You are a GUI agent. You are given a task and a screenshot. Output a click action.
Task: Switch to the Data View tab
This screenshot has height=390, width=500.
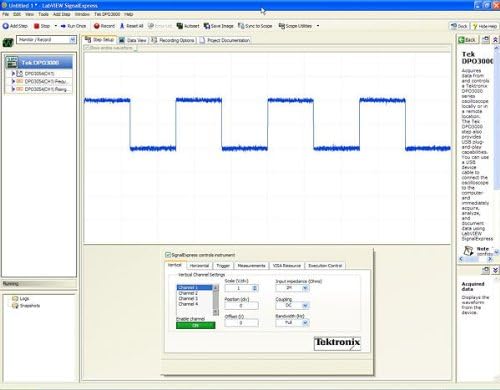click(133, 40)
